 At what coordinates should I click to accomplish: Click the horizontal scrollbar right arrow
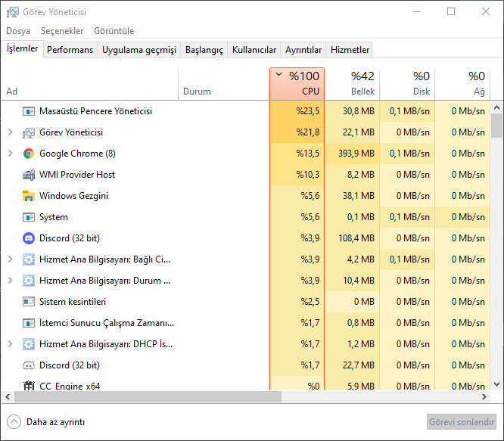point(484,397)
